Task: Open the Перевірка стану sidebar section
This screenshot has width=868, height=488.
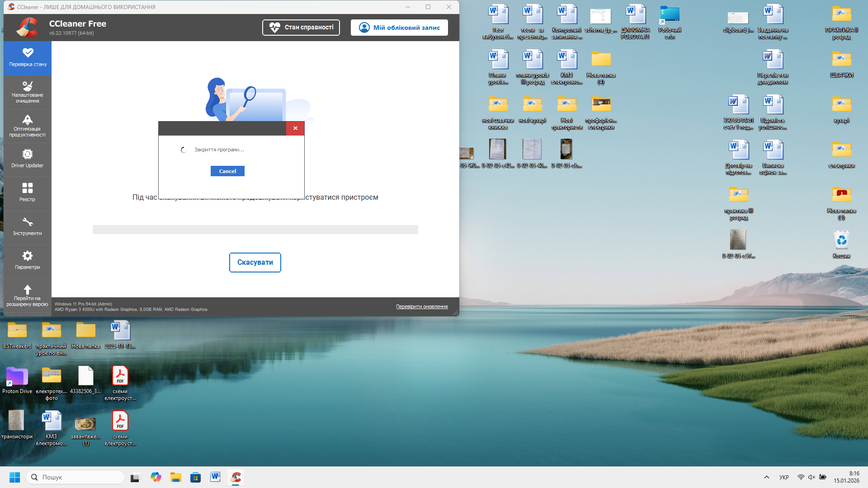Action: click(28, 58)
